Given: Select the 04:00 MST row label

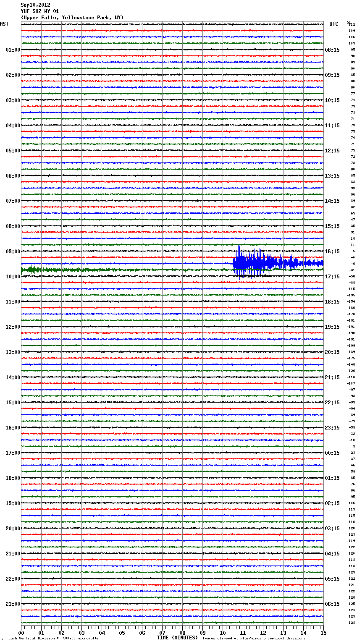Looking at the screenshot, I should click(13, 126).
